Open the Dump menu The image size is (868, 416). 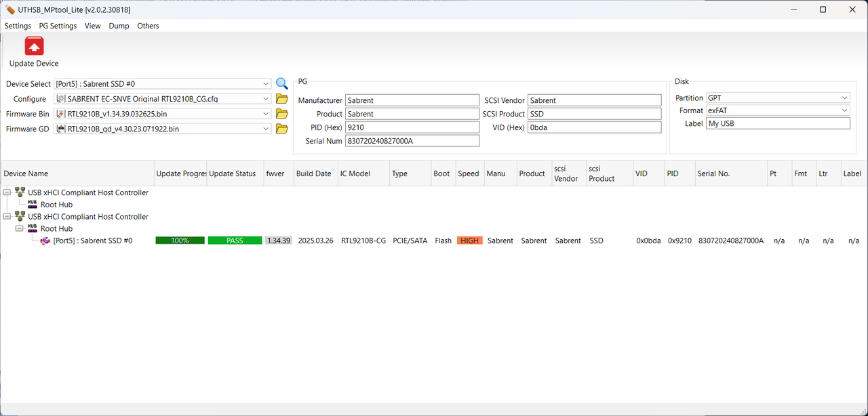pos(119,26)
